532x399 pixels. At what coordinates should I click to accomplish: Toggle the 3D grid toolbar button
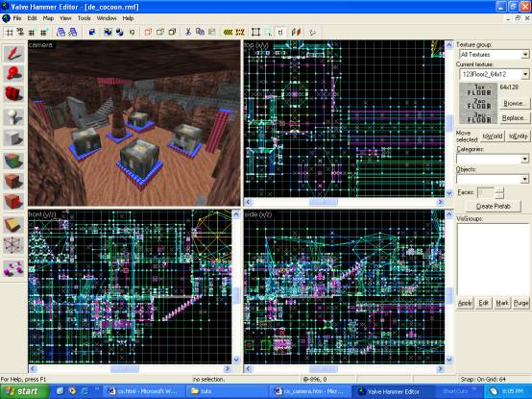click(x=20, y=33)
